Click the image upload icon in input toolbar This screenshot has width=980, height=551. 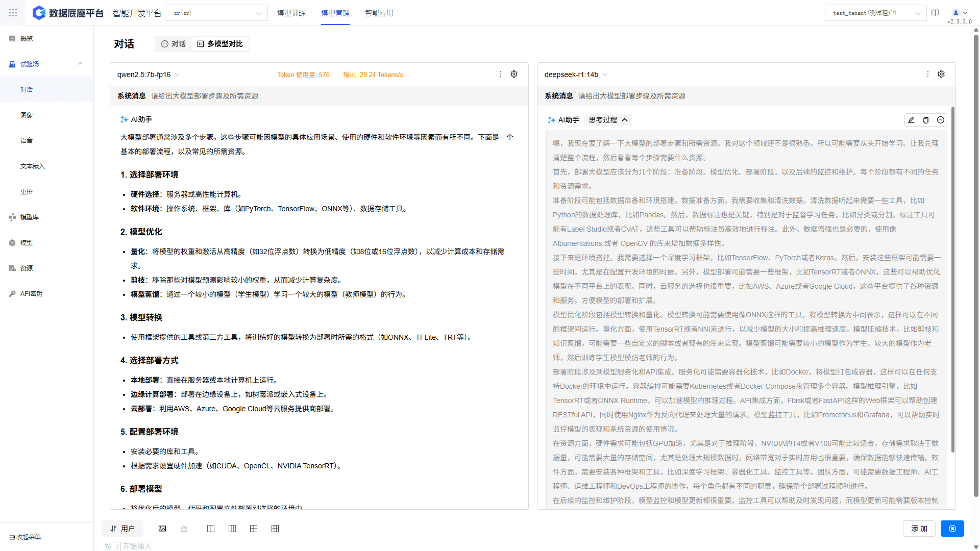click(162, 529)
